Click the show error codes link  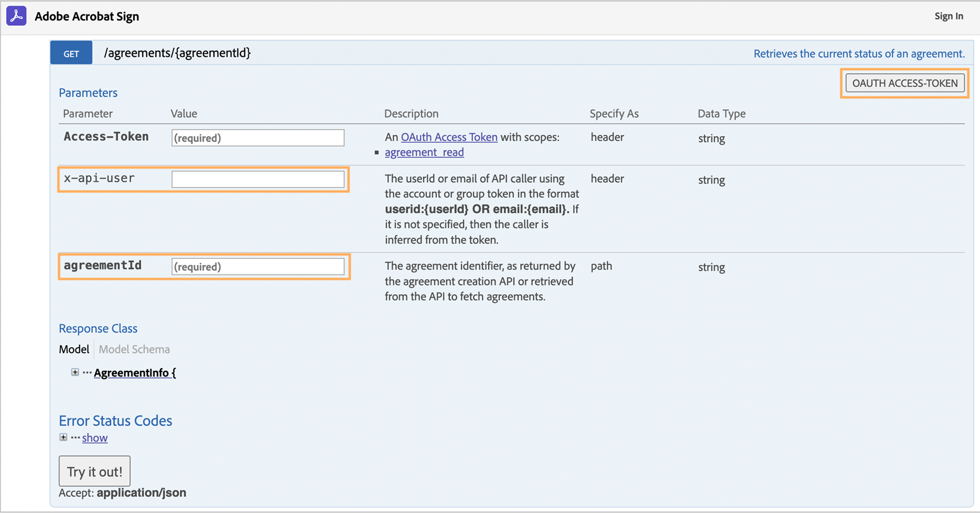click(x=95, y=438)
